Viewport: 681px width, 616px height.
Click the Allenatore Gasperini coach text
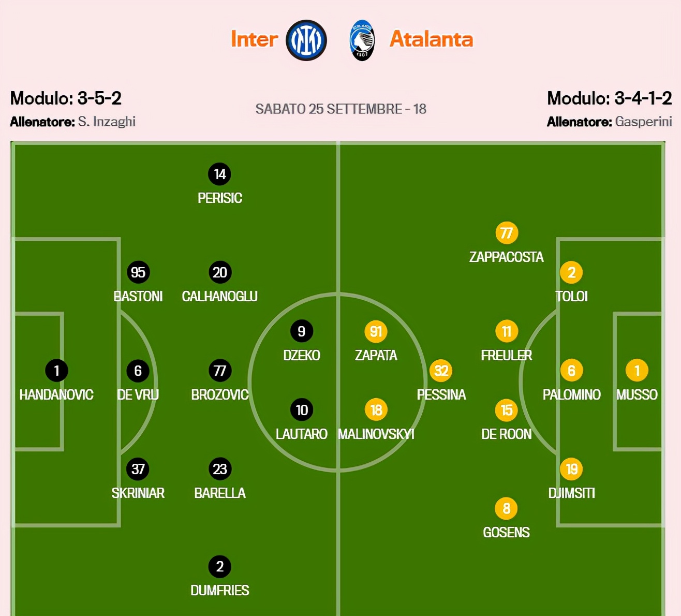coord(610,122)
